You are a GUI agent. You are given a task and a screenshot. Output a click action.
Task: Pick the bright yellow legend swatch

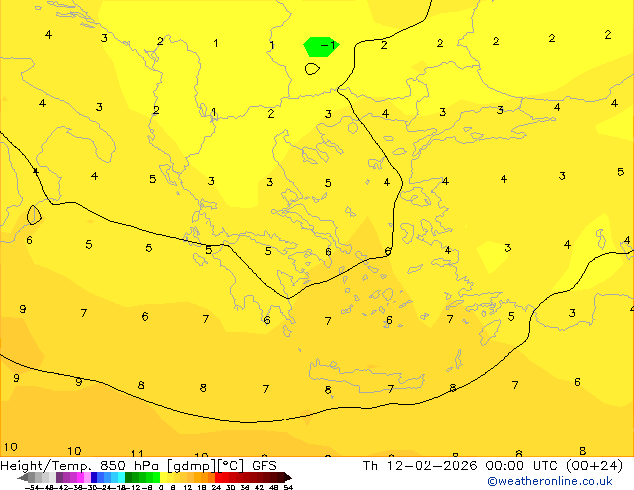(163, 477)
